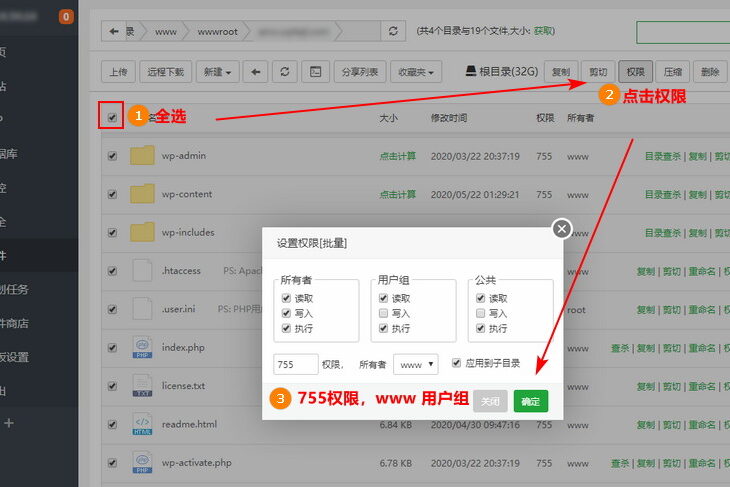Open the owner www dropdown
The width and height of the screenshot is (730, 487).
(x=415, y=365)
